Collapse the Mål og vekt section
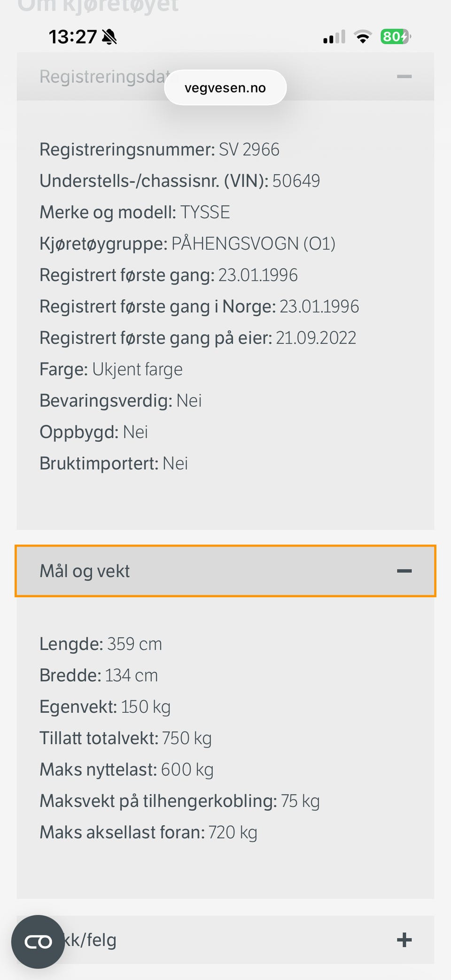This screenshot has height=980, width=451. point(225,571)
